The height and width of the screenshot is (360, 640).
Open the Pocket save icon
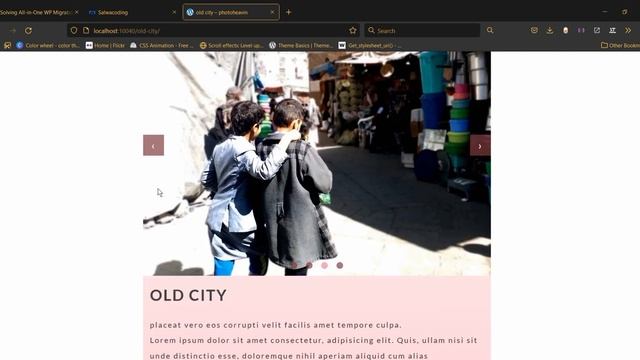tap(534, 30)
